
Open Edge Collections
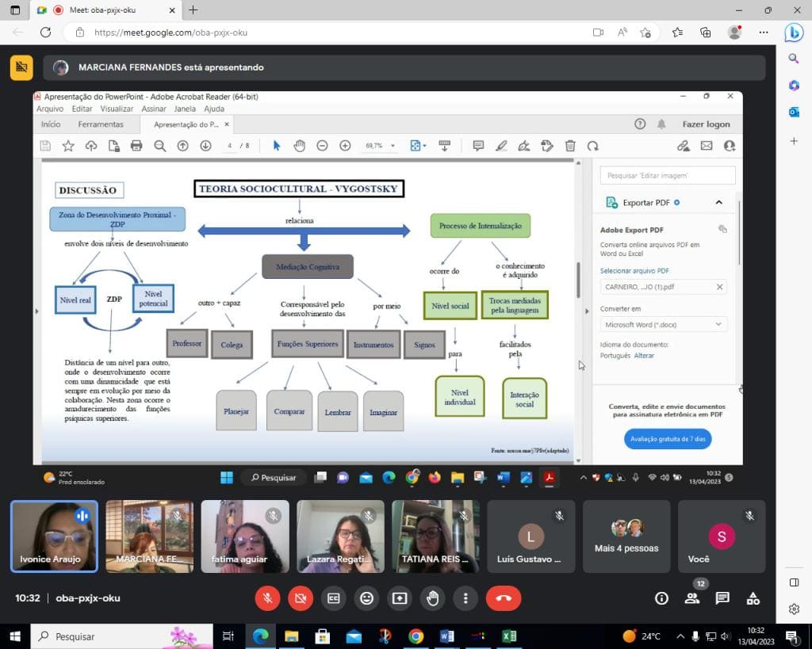(705, 32)
